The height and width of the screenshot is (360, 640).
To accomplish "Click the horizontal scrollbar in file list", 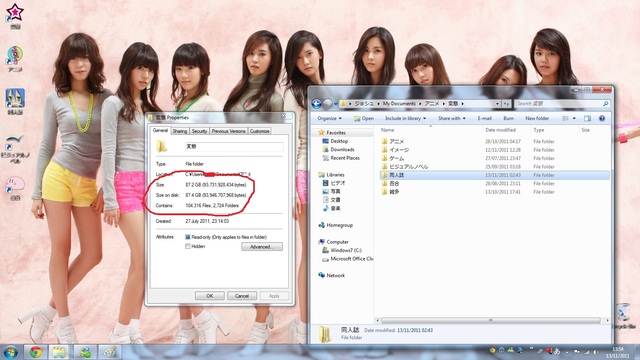I will 491,320.
